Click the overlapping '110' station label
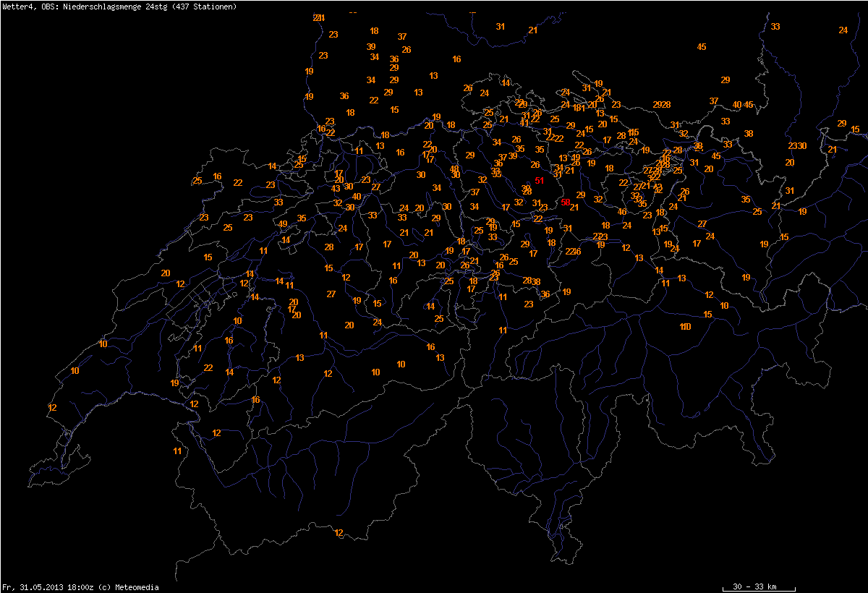Viewport: 868px width, 593px height. coord(686,327)
